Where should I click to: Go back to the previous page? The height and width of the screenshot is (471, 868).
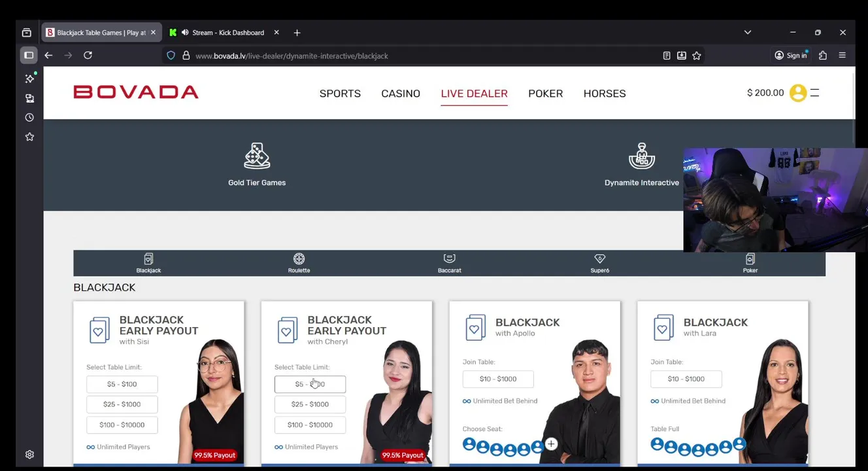pos(48,56)
